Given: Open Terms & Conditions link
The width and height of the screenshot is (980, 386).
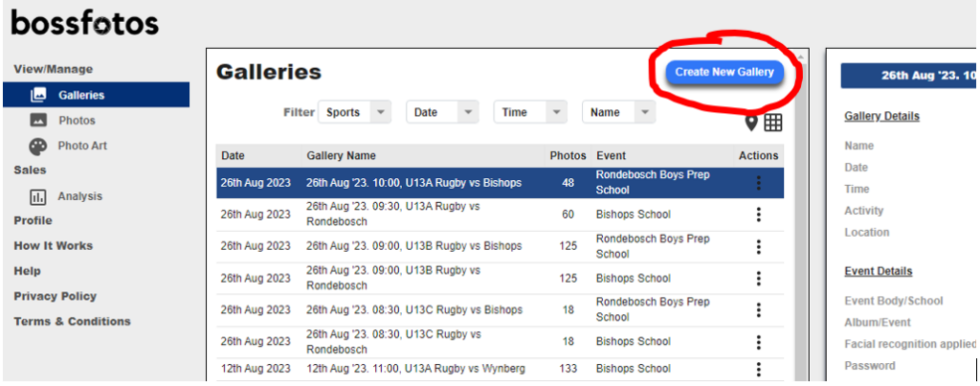Looking at the screenshot, I should pyautogui.click(x=72, y=321).
